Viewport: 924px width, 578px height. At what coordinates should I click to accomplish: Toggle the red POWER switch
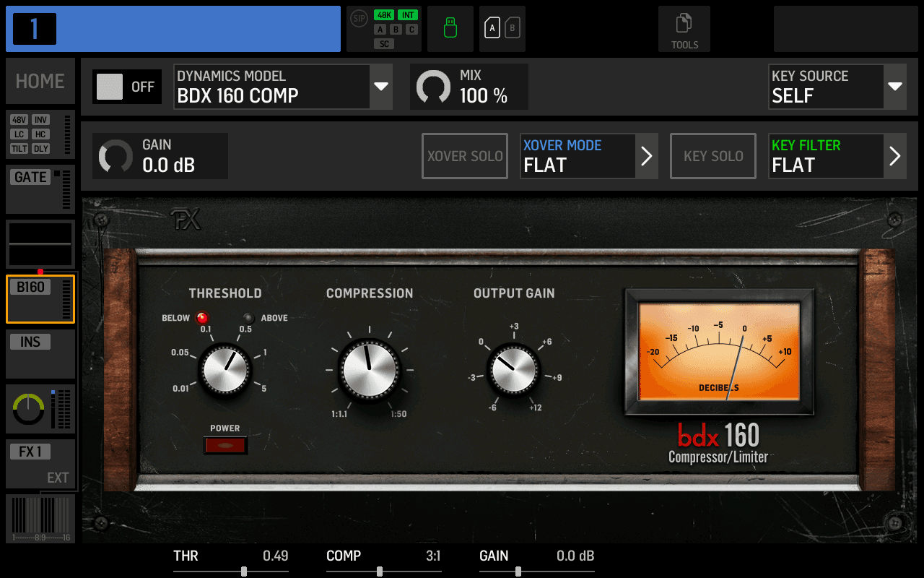(225, 446)
